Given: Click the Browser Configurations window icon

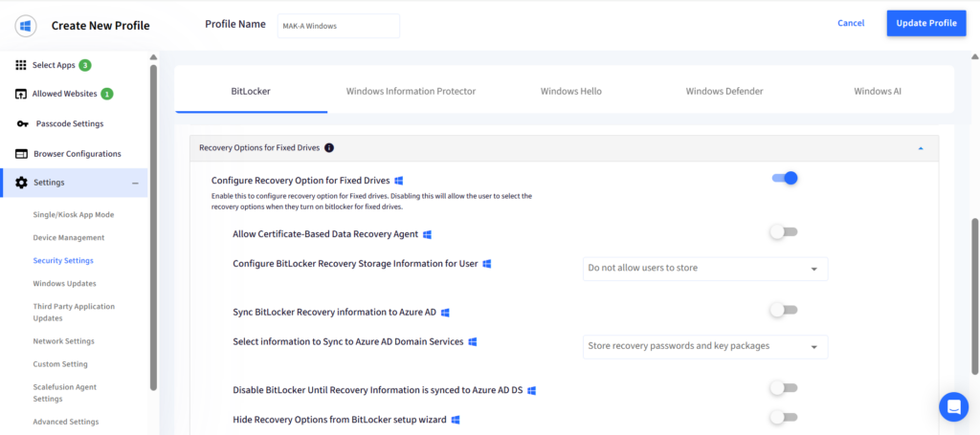Looking at the screenshot, I should click(x=21, y=154).
